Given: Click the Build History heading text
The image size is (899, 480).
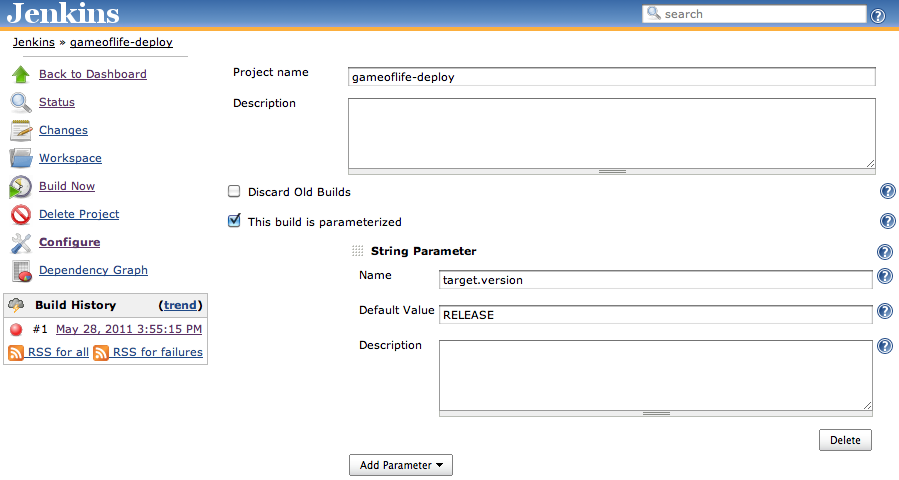Looking at the screenshot, I should [76, 305].
